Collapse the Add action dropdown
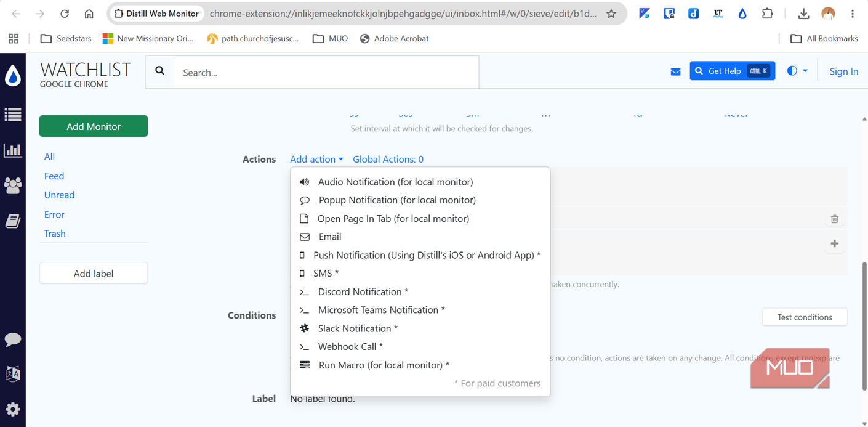 (316, 159)
